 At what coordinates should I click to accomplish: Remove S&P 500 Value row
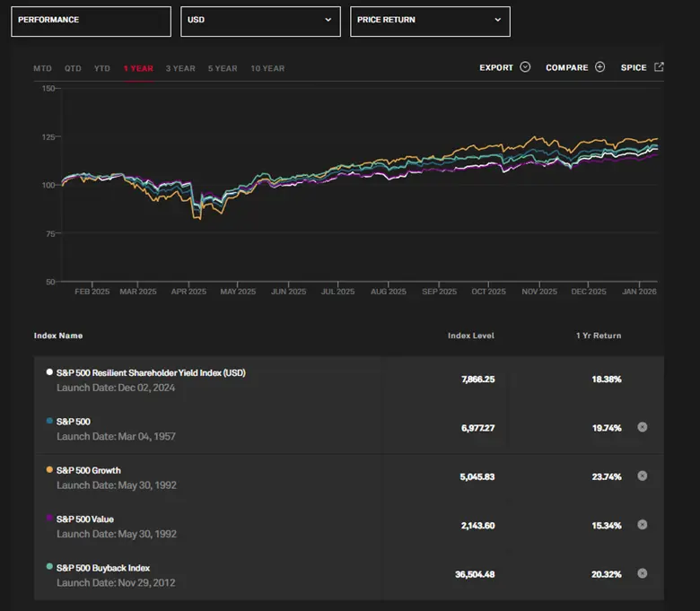click(642, 525)
